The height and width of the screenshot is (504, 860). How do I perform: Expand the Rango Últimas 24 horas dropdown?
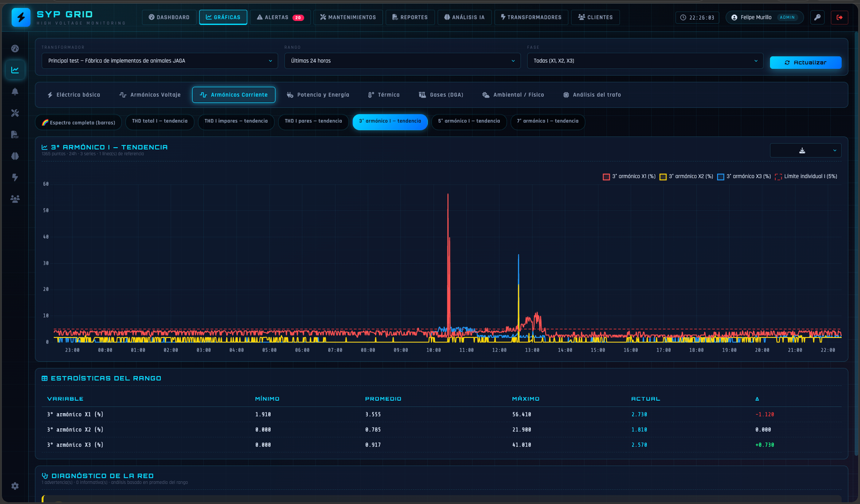pyautogui.click(x=403, y=61)
